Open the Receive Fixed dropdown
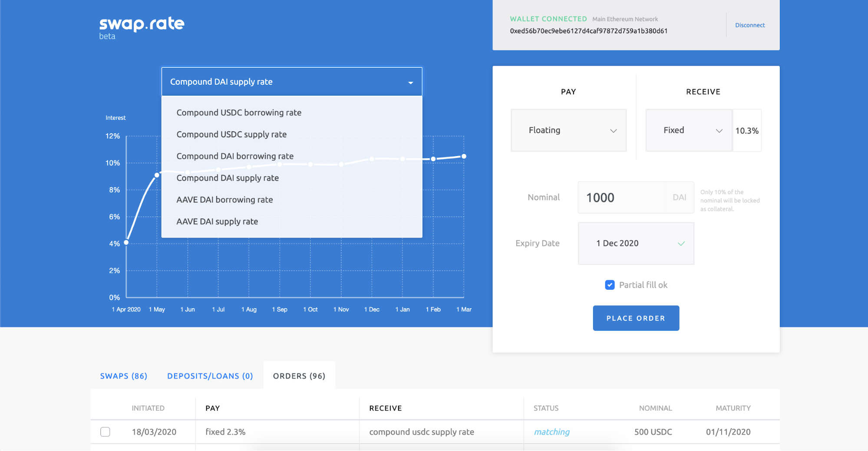This screenshot has height=451, width=868. click(x=689, y=130)
